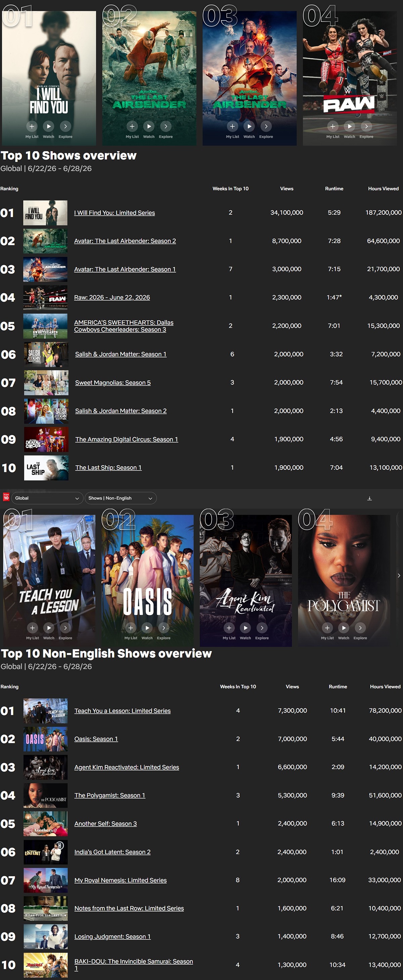
Task: Open America's Sweethearts: Season 3 link
Action: pos(124,326)
